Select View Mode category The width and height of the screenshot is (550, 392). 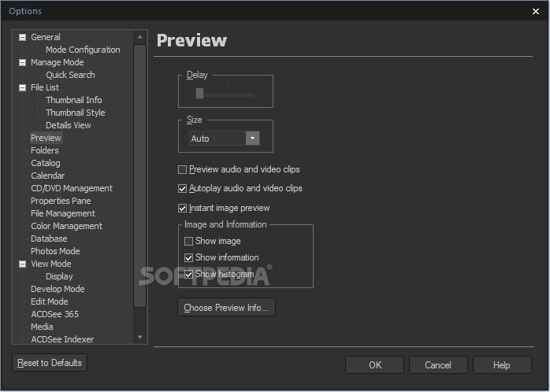pos(51,264)
